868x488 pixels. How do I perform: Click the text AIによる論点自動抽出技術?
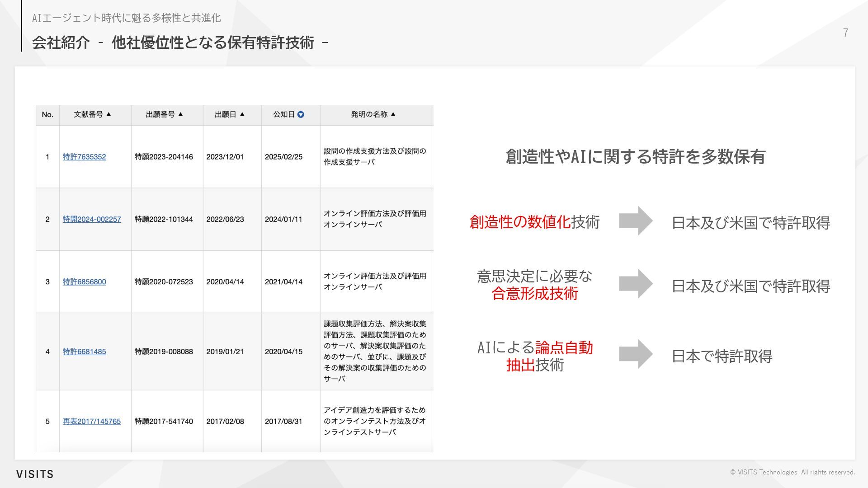(x=535, y=356)
